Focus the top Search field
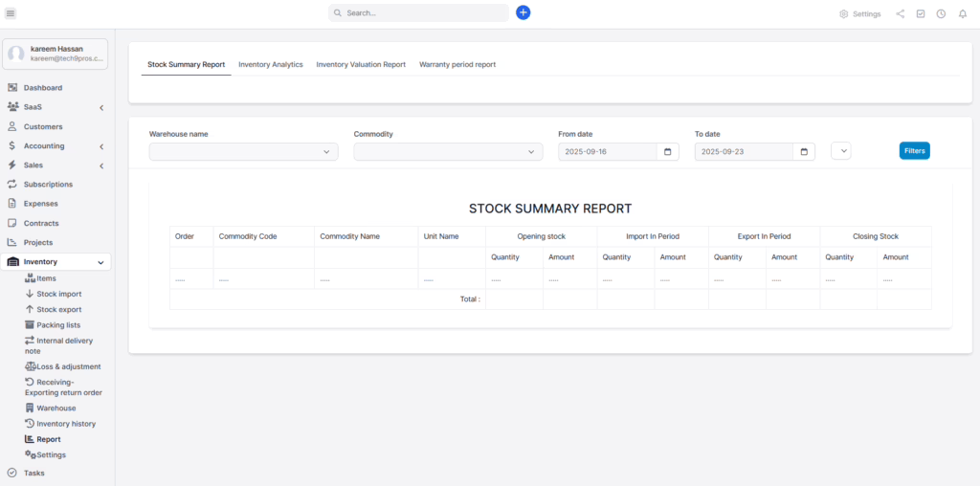The height and width of the screenshot is (486, 980). click(x=419, y=13)
